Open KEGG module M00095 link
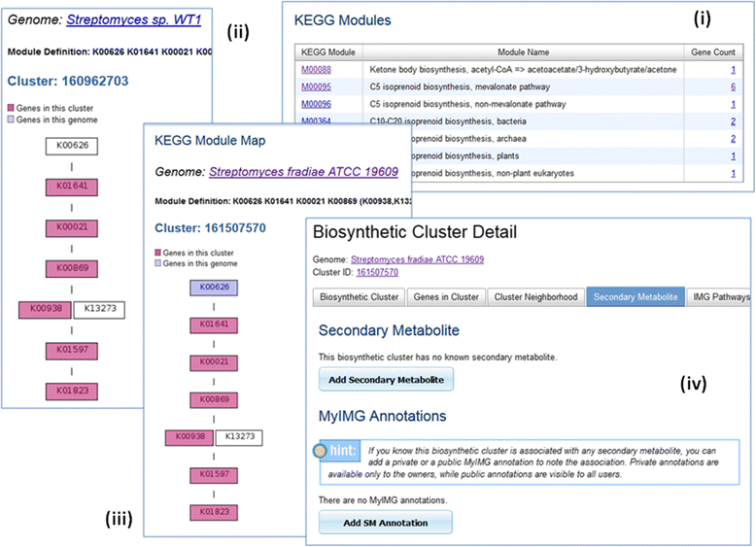Image resolution: width=756 pixels, height=547 pixels. pos(316,86)
